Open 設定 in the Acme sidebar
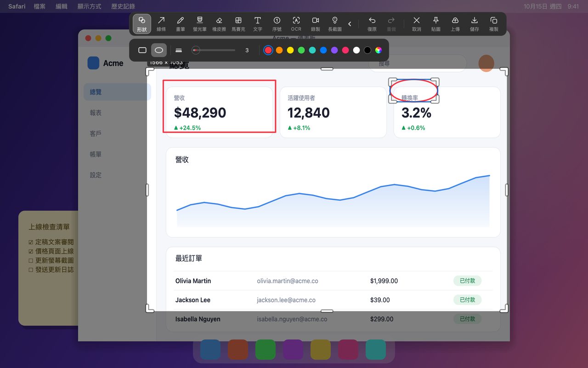 coord(117,175)
